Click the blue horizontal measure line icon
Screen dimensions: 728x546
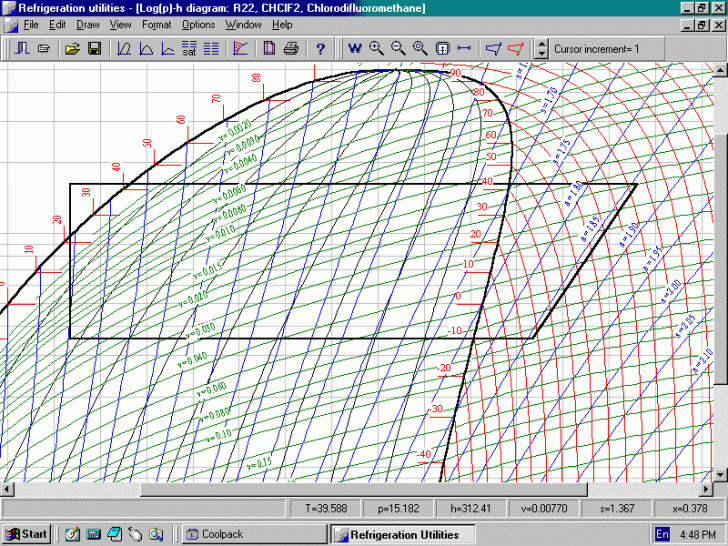click(464, 48)
